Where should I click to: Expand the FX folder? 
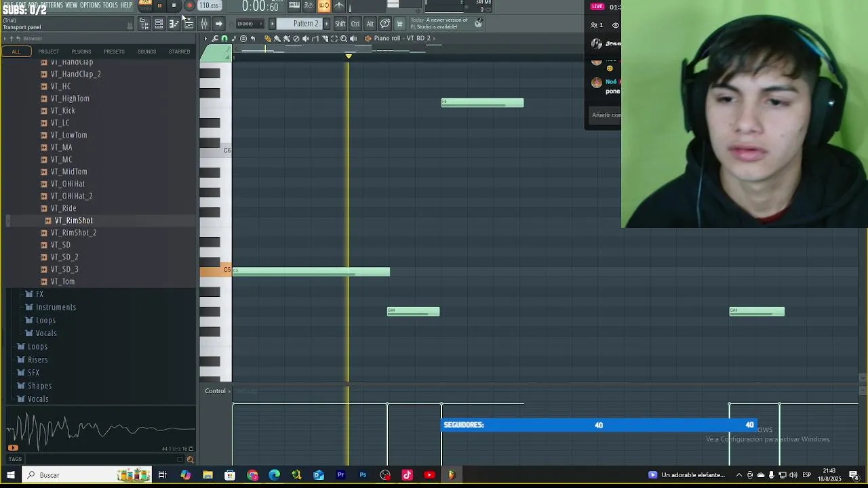click(39, 293)
